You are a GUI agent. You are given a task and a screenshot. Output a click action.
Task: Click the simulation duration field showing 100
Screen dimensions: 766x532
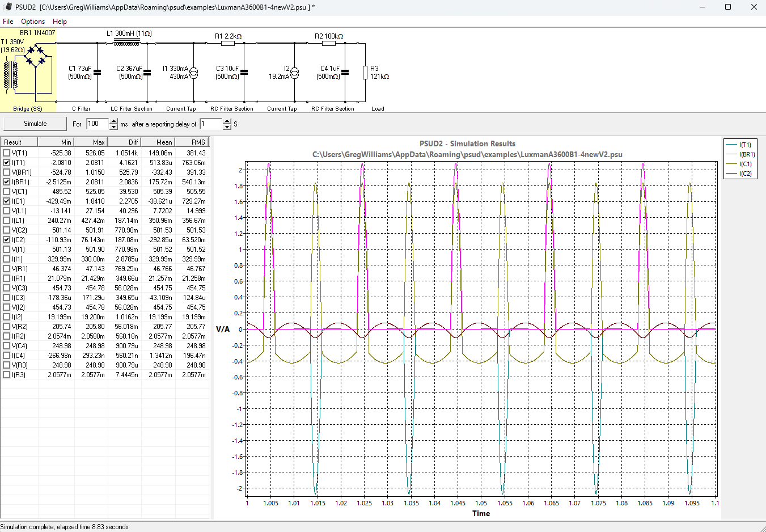(98, 124)
